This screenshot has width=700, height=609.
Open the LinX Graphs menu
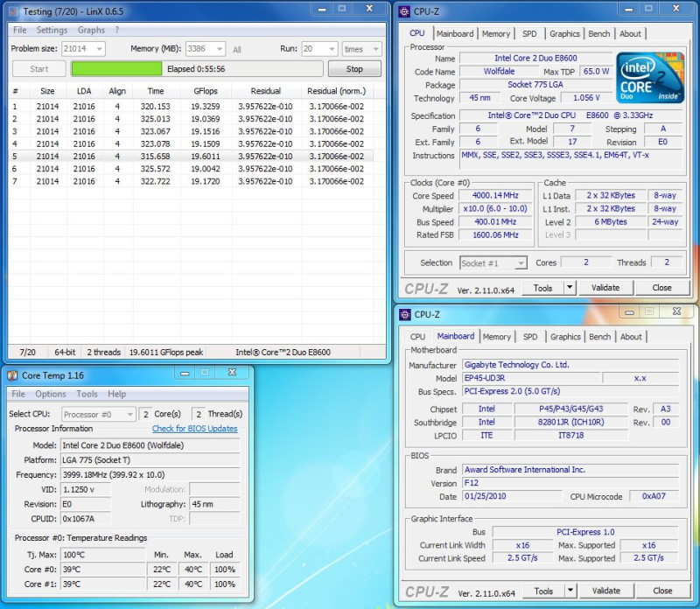tap(91, 30)
